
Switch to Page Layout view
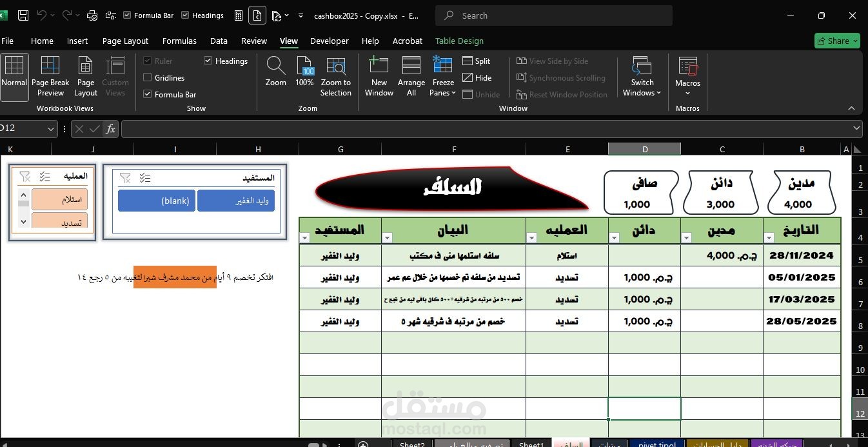point(86,77)
